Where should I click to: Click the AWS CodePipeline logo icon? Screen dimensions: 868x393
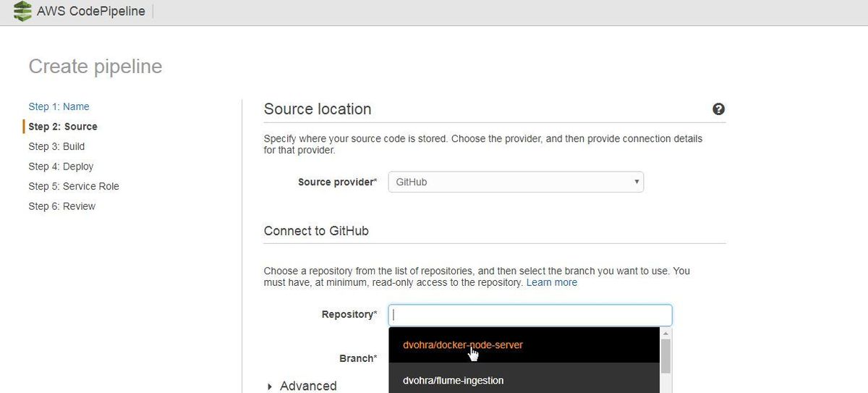tap(22, 12)
